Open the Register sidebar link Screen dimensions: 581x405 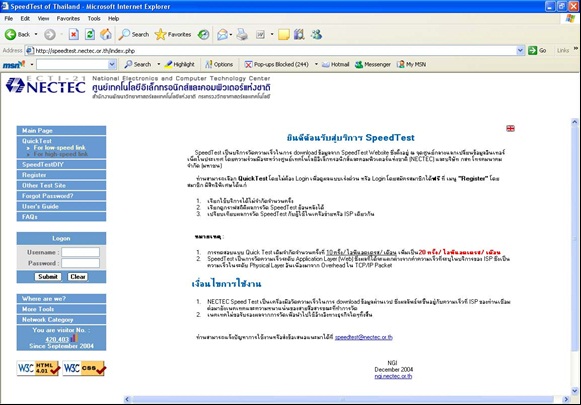61,175
